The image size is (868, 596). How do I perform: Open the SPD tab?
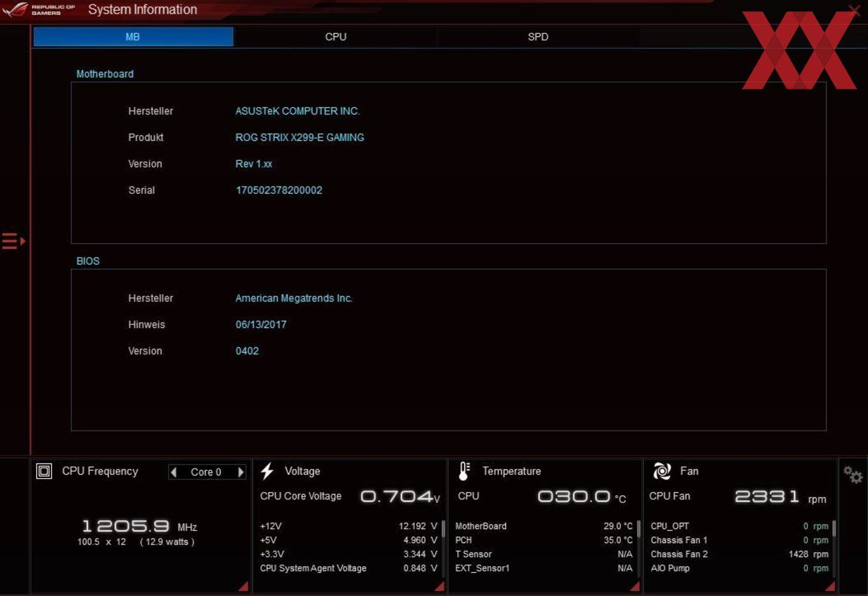[538, 36]
